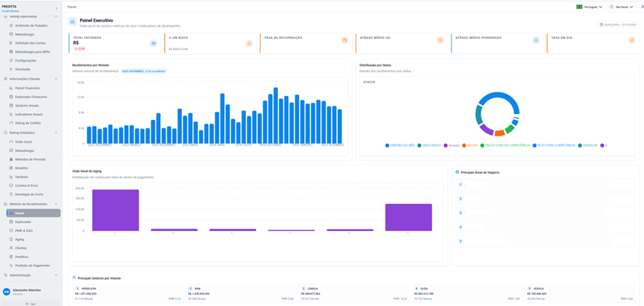Click the Atraso Médio clock icon
Screen dimensions: 644x306
[440, 40]
